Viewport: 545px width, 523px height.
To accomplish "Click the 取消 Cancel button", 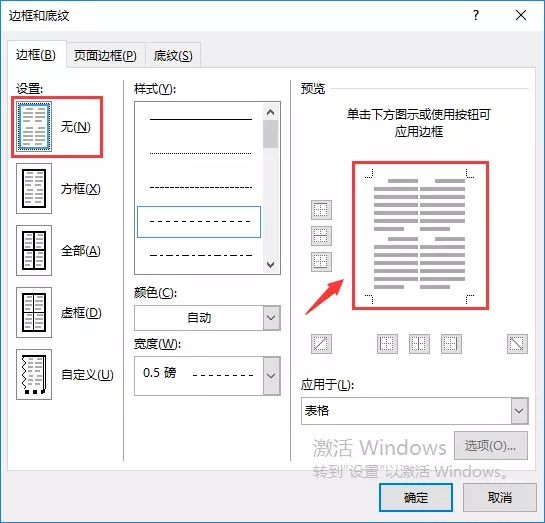I will pos(499,498).
